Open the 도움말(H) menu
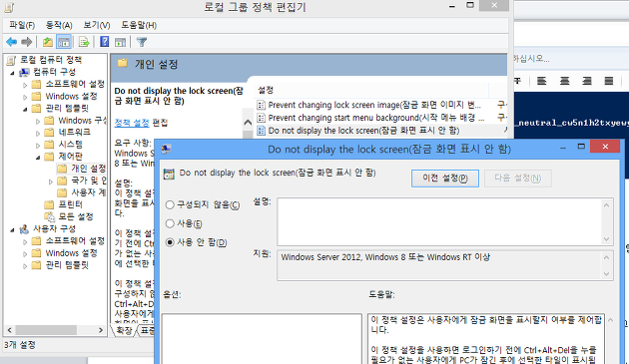Screen dimensions: 629x364 click(x=139, y=25)
